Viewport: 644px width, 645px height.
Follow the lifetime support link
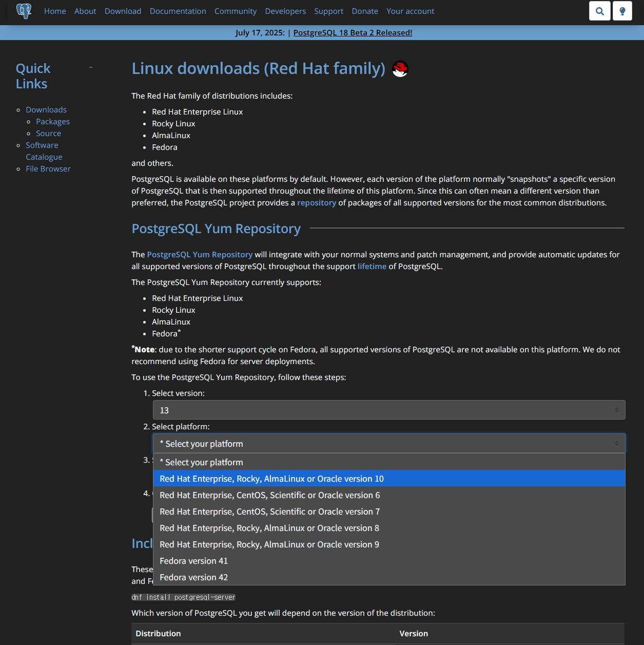point(372,266)
